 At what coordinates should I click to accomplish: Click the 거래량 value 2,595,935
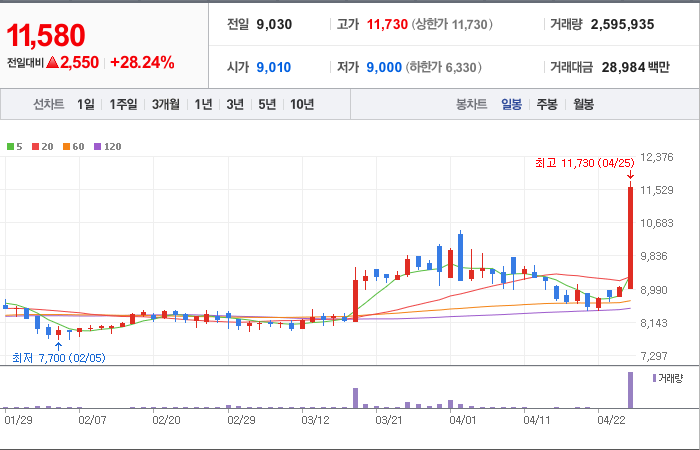pyautogui.click(x=622, y=24)
